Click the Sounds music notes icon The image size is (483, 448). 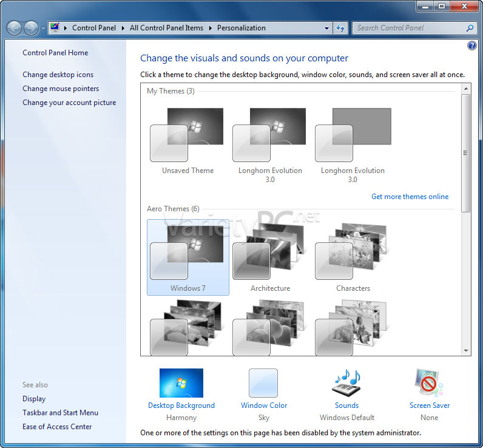[347, 383]
